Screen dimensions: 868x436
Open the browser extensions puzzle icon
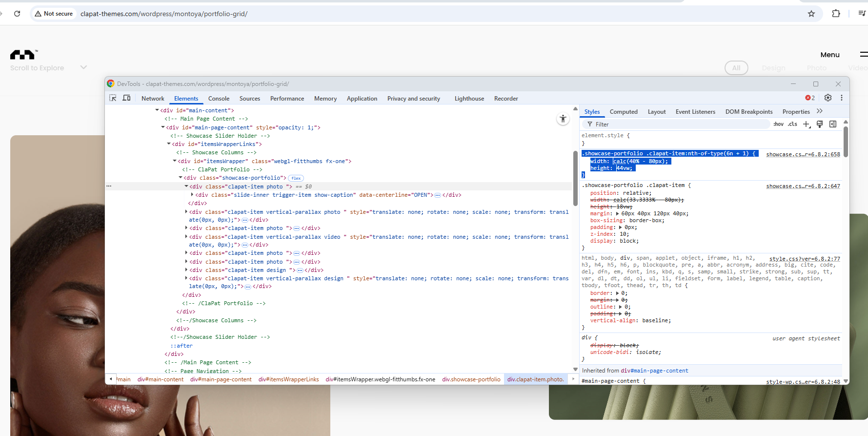[x=836, y=14]
